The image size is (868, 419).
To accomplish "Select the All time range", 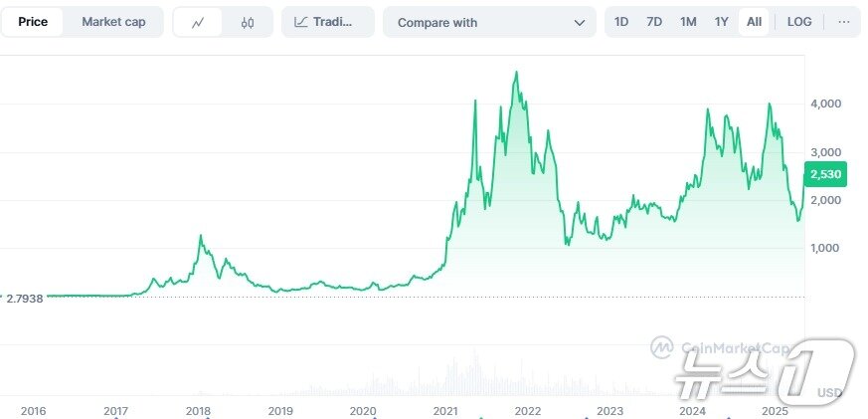I will click(755, 22).
